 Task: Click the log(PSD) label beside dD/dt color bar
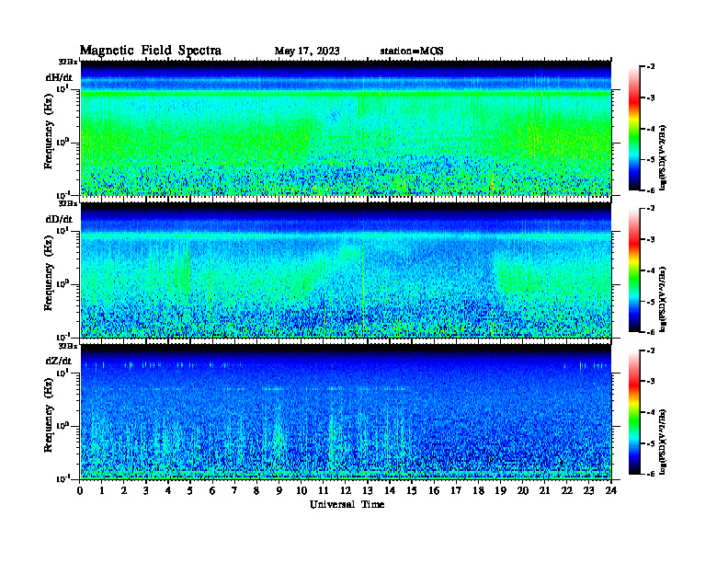click(664, 299)
